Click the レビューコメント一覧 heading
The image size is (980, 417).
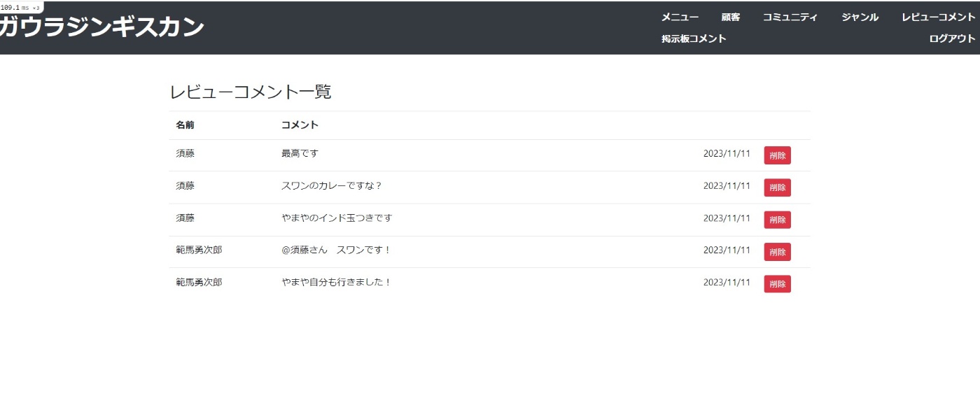click(251, 92)
